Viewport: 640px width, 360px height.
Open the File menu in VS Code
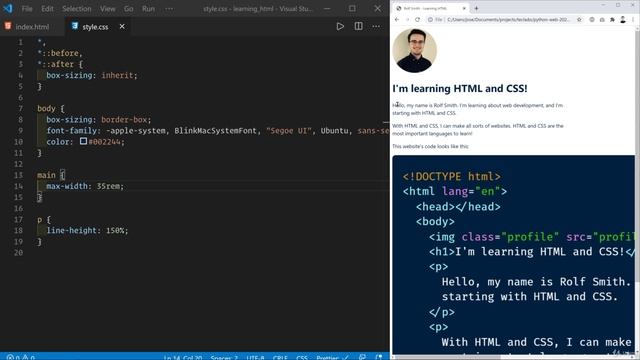click(27, 9)
